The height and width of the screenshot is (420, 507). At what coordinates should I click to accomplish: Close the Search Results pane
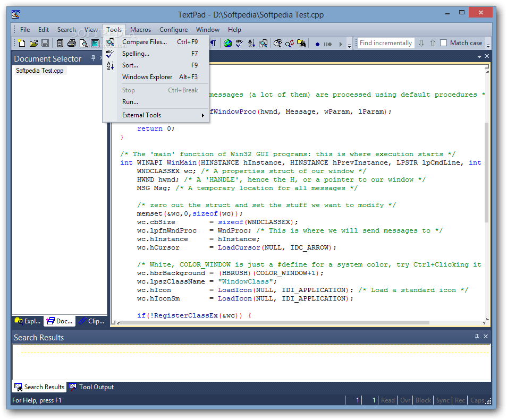coord(486,337)
